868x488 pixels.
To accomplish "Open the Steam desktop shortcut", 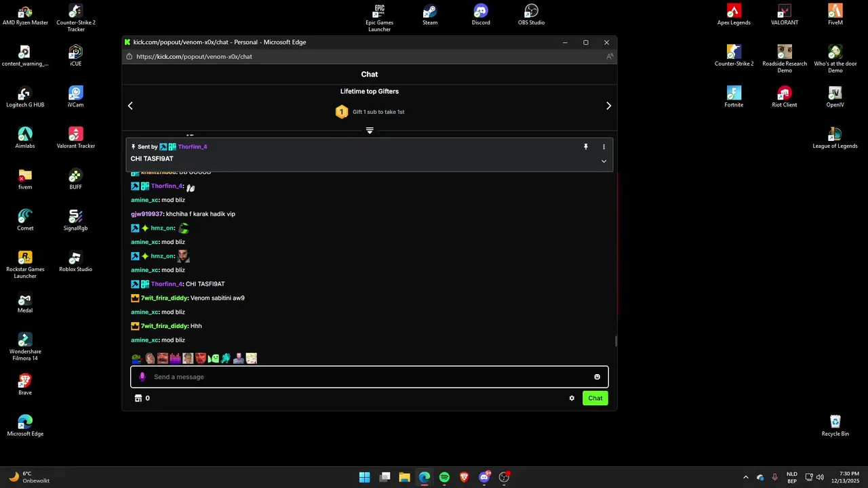I will click(430, 15).
